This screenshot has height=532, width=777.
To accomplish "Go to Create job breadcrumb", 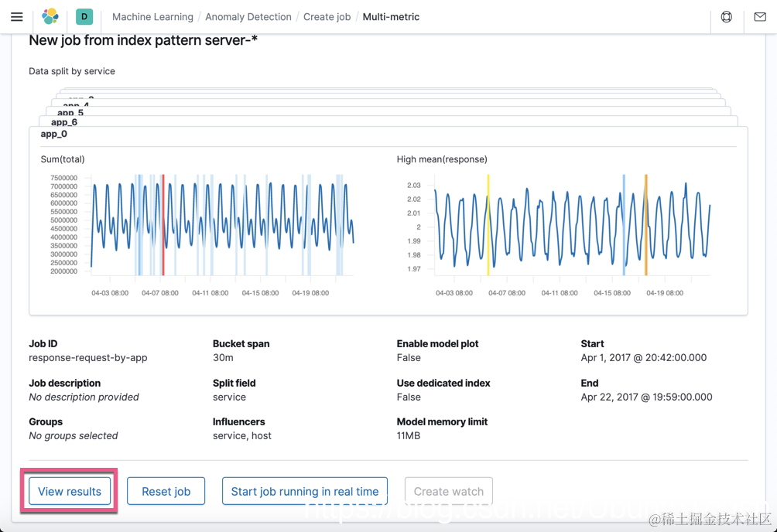I will coord(327,17).
